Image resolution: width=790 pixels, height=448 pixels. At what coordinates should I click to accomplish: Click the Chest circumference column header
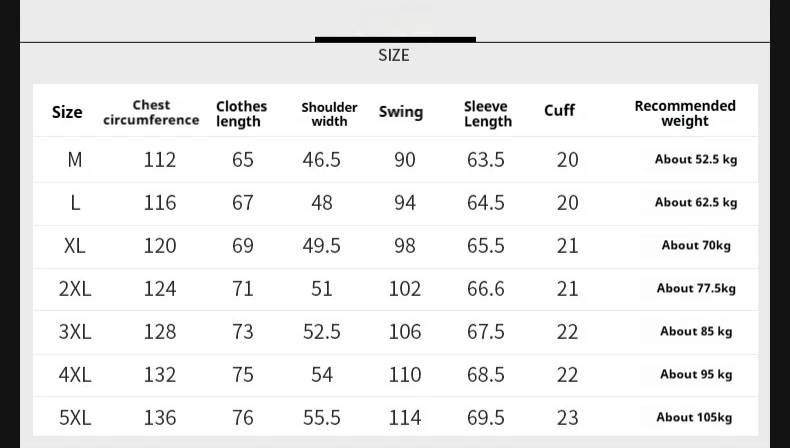pyautogui.click(x=151, y=112)
